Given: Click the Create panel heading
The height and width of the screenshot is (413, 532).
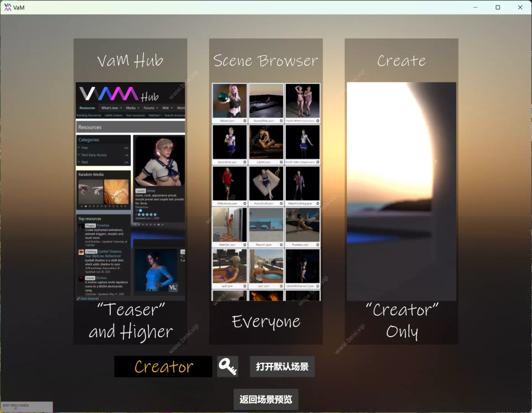Looking at the screenshot, I should pos(401,60).
